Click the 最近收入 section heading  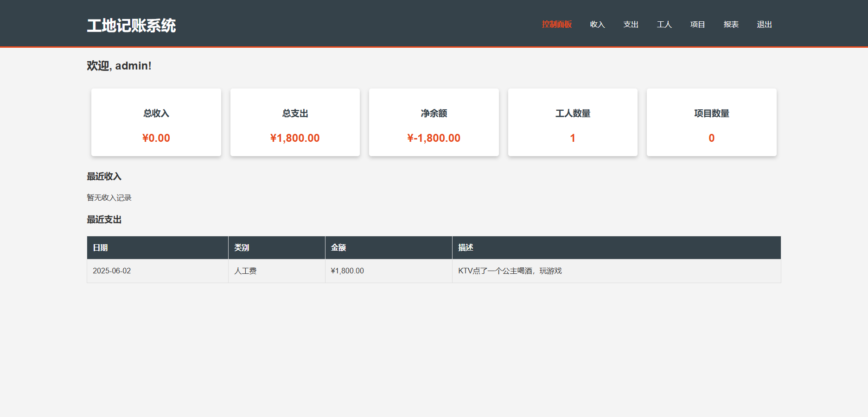pos(103,176)
